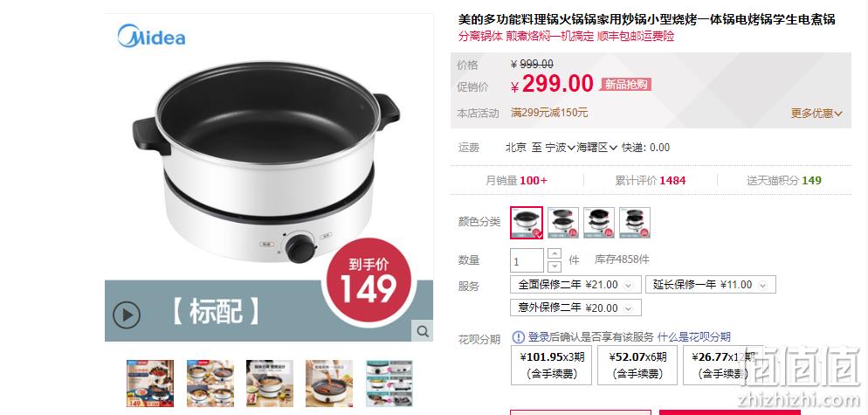
Task: Pick the fourth color option thumbnail
Action: pos(634,223)
